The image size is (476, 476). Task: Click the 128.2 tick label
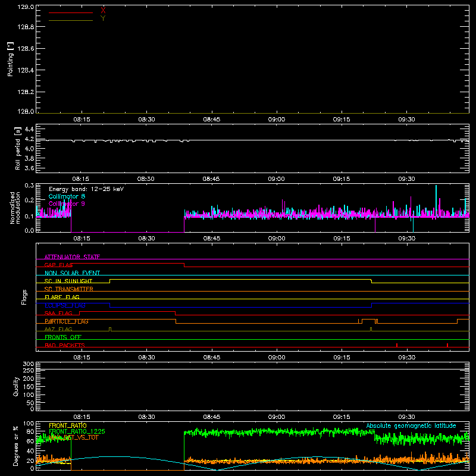pos(26,92)
